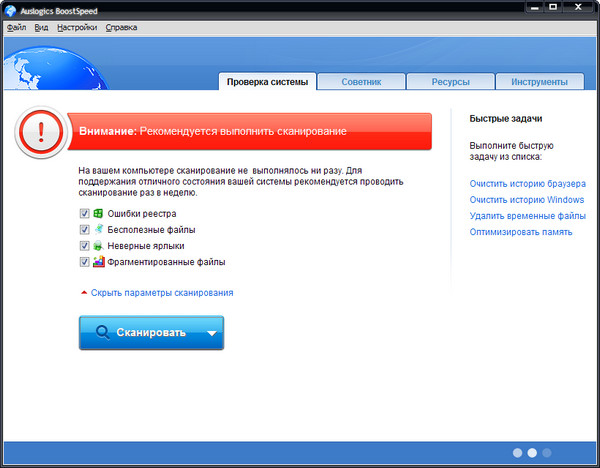Click the junk files icon beside Бесполезные файлы
Screen dimensions: 600x468
[98, 229]
